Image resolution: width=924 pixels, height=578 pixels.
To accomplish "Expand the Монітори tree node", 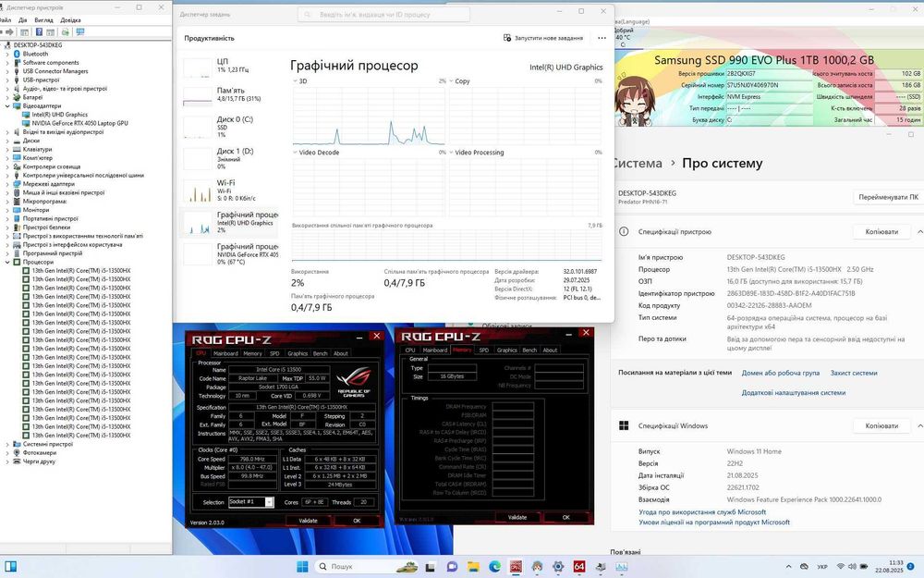I will [x=7, y=210].
